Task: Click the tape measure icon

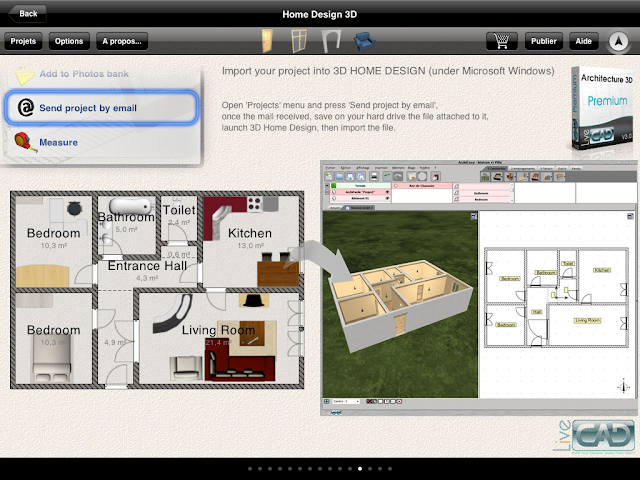Action: 25,142
